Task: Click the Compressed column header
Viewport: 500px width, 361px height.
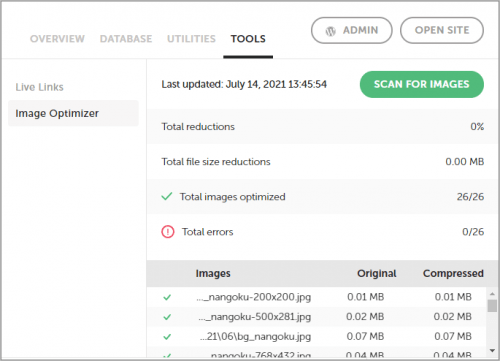Action: [453, 273]
